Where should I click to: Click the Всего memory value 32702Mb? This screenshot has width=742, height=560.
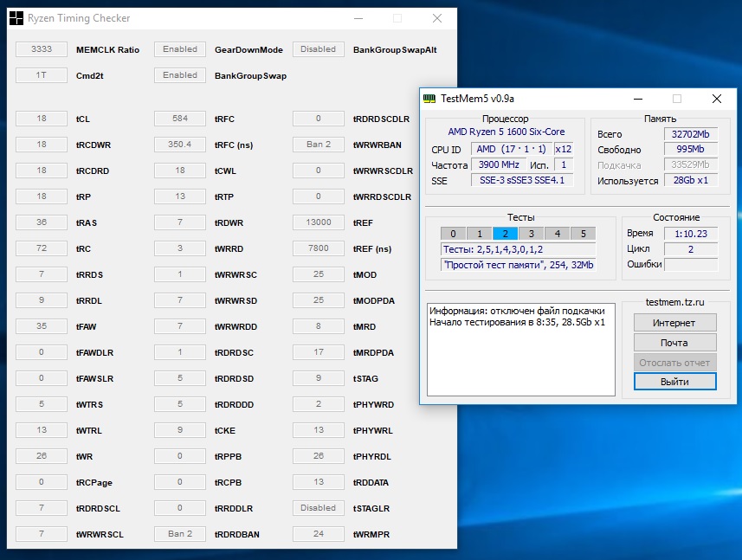(x=690, y=134)
